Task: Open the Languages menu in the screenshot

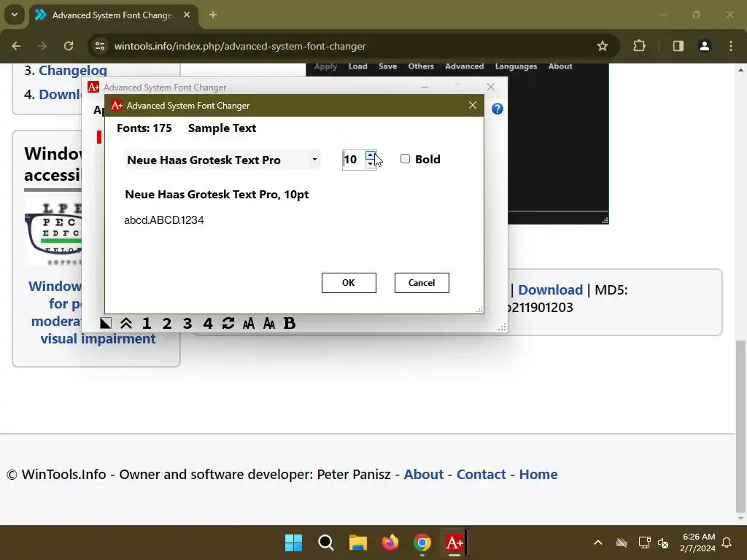Action: [516, 66]
